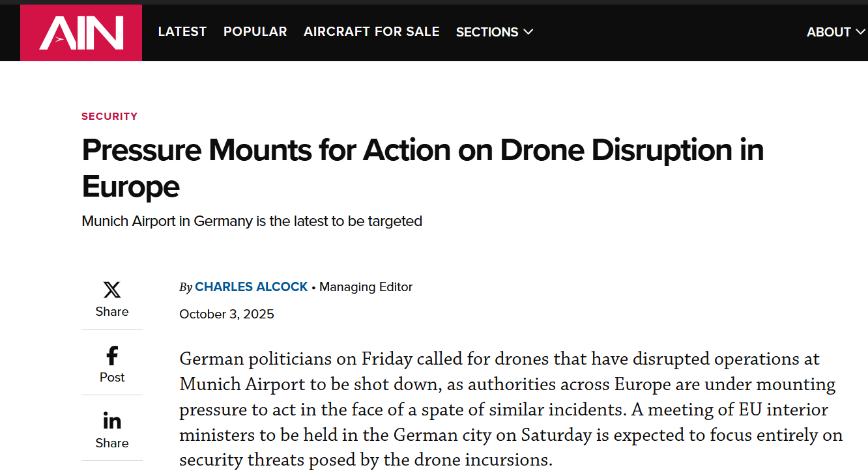Open Aircraft for Sale in navigation
The height and width of the screenshot is (476, 868).
tap(371, 31)
